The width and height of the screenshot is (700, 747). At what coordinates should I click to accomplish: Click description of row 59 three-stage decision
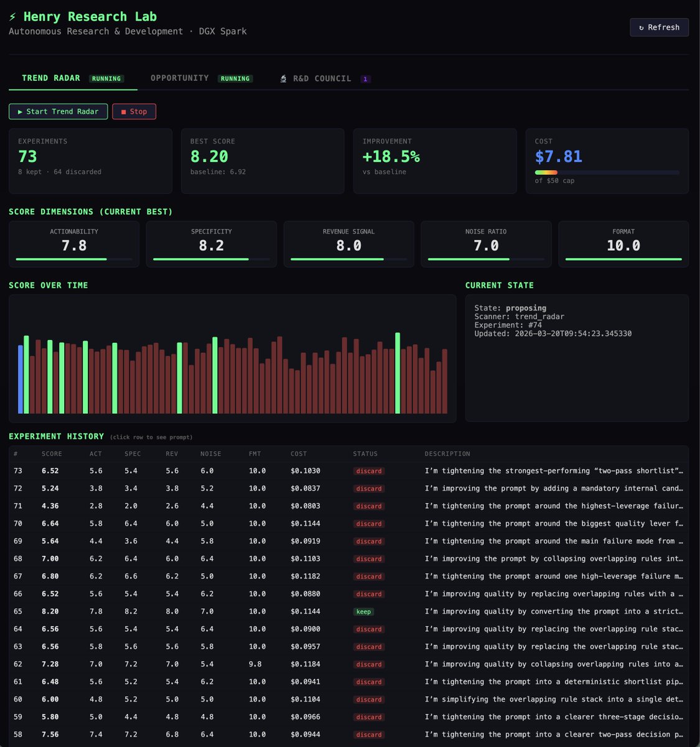554,717
